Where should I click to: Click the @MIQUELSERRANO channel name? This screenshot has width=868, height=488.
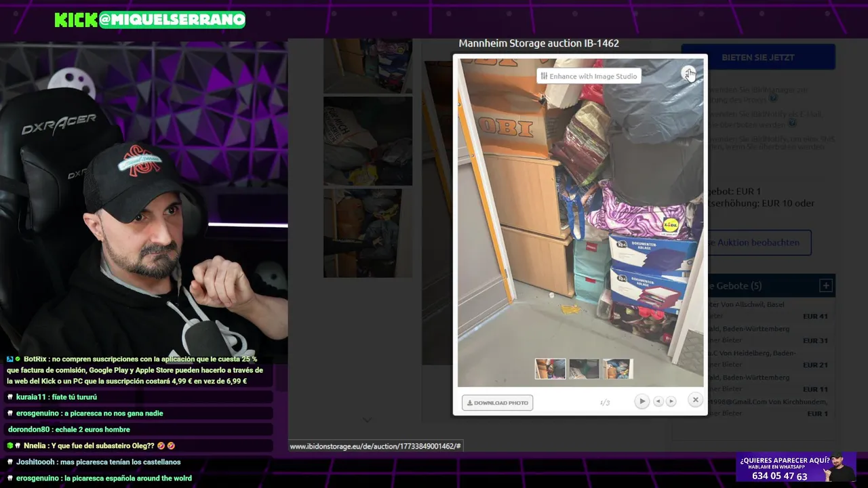172,20
